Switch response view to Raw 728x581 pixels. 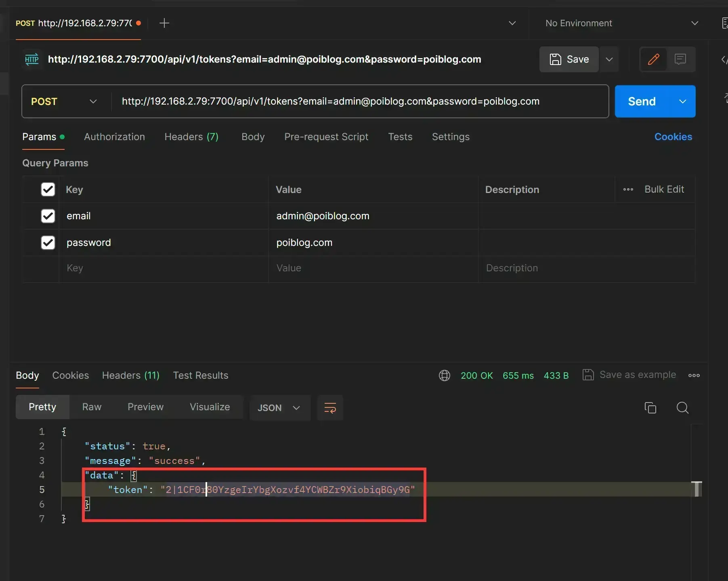click(92, 407)
